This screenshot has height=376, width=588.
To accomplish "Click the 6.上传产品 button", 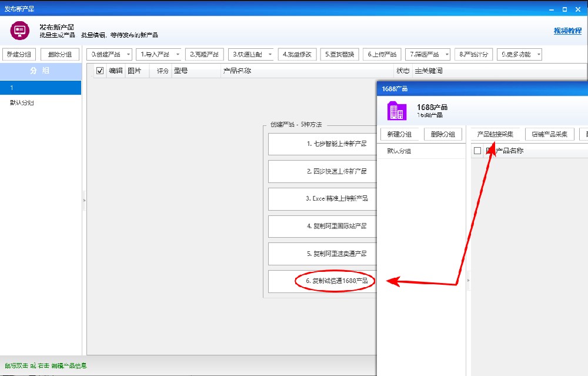I will pos(382,54).
